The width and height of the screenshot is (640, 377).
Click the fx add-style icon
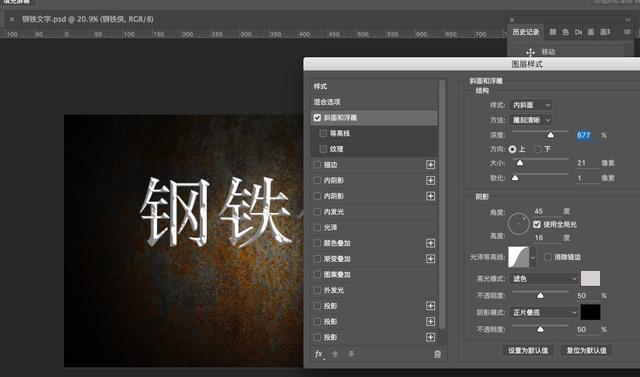click(319, 354)
